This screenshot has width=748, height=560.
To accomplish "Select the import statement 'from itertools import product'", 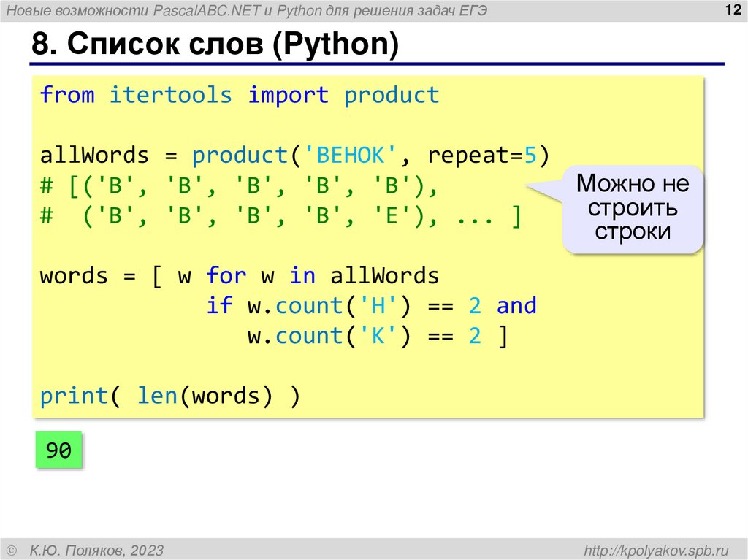I will 240,94.
